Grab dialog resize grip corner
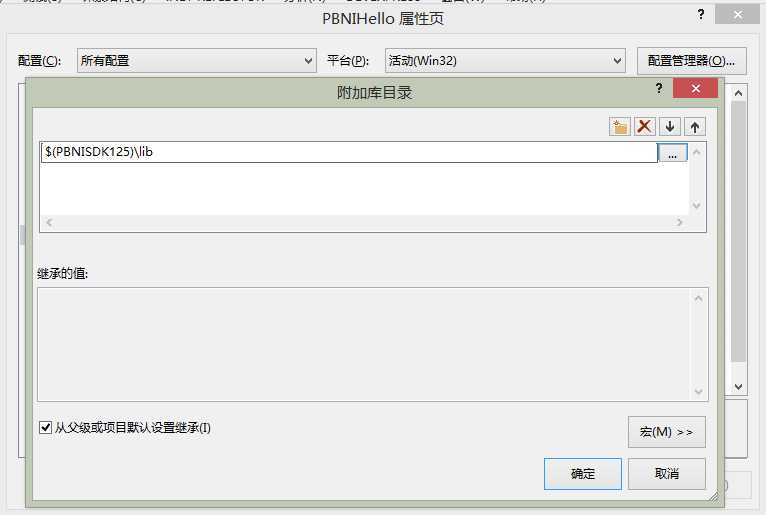The height and width of the screenshot is (515, 766). point(714,496)
